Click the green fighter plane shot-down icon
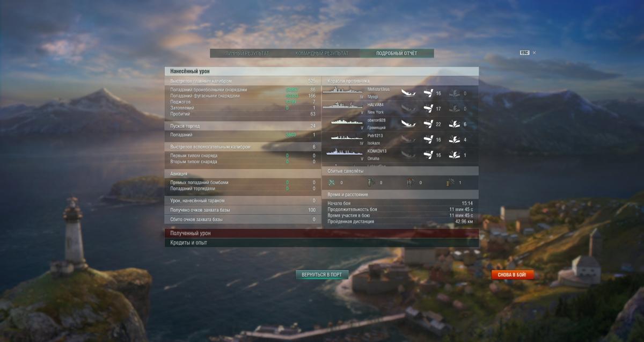 pos(331,183)
